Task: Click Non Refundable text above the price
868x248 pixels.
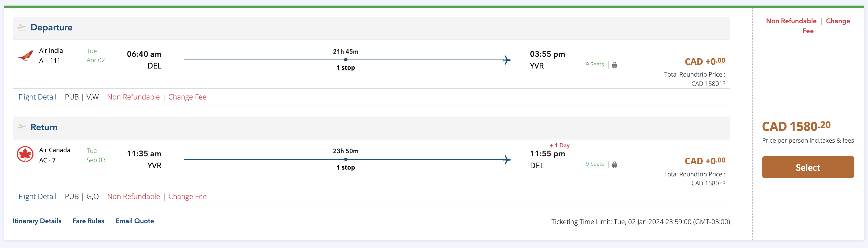Action: coord(791,21)
